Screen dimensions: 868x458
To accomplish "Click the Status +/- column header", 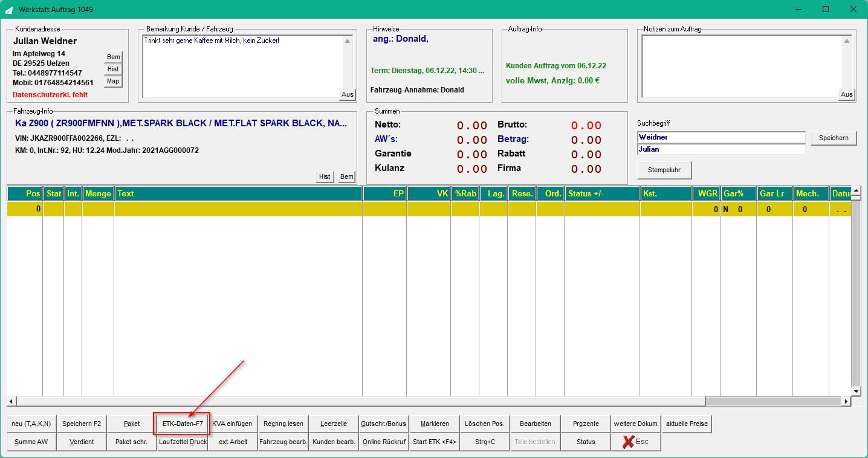I will coord(603,193).
